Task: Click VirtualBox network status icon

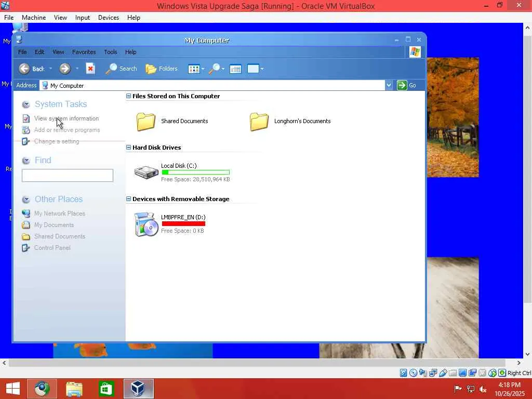Action: [433, 373]
